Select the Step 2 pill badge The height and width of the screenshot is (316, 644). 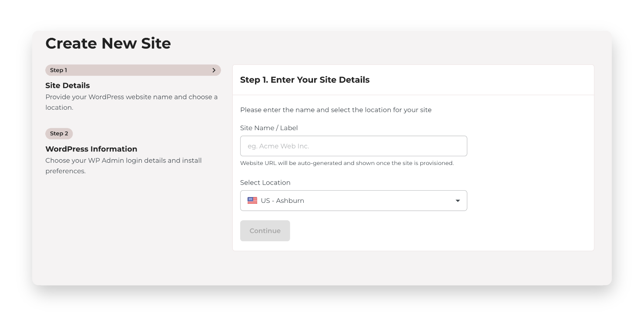[59, 134]
